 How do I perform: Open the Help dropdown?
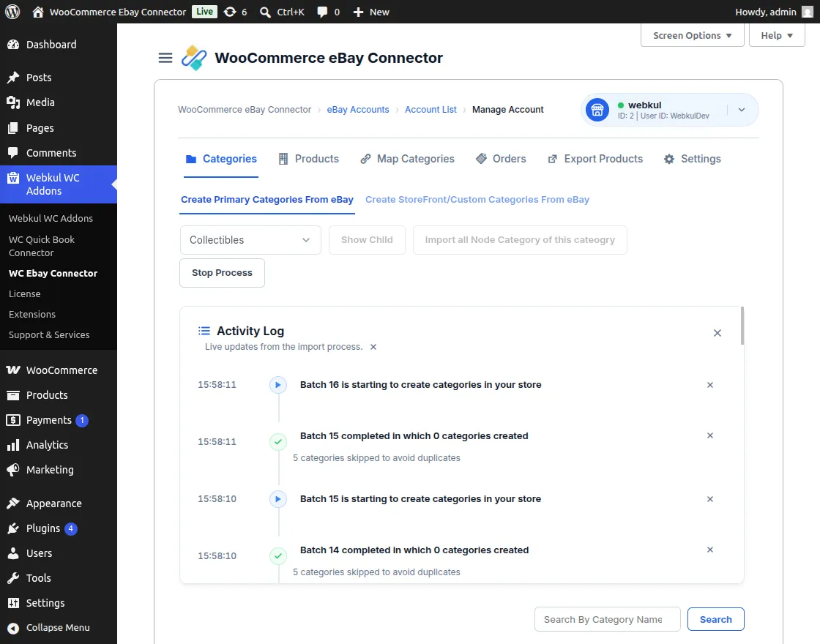[x=777, y=35]
